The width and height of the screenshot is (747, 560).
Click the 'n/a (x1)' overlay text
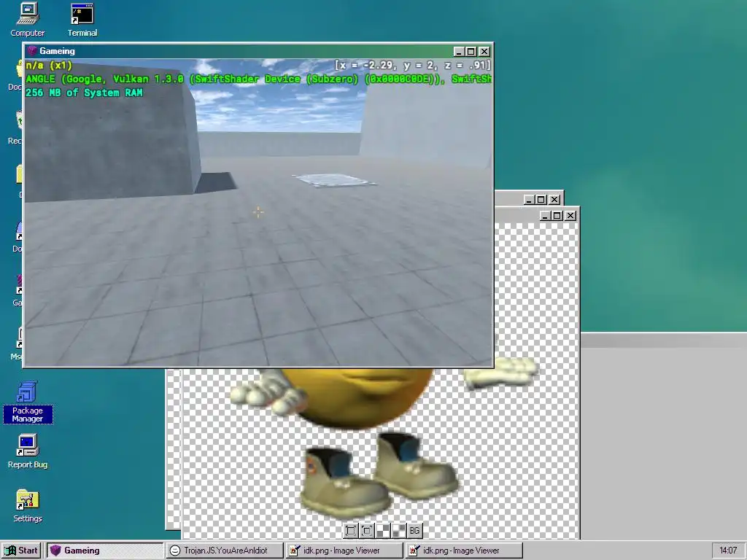pyautogui.click(x=49, y=66)
